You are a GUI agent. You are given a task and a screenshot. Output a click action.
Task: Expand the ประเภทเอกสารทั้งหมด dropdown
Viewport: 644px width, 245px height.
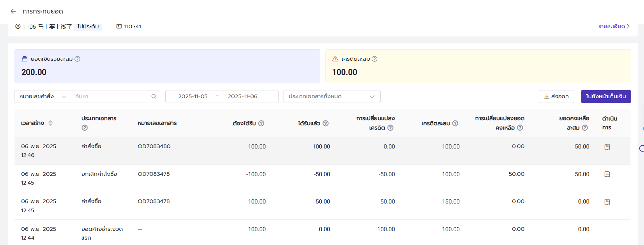[332, 97]
